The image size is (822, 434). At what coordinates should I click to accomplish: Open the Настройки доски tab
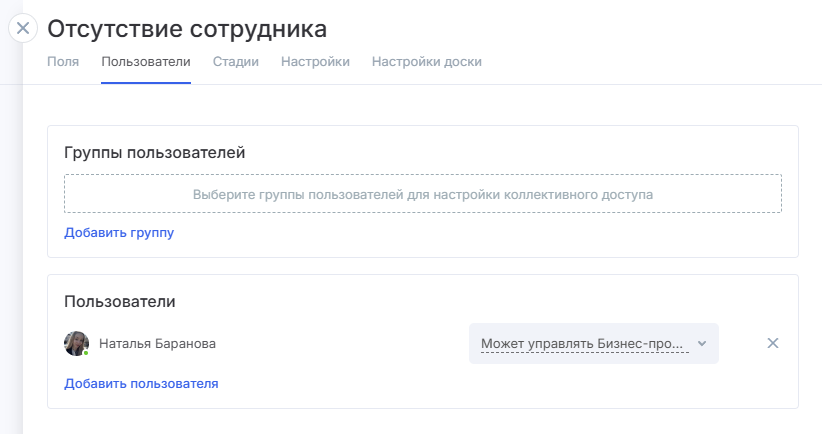point(426,62)
